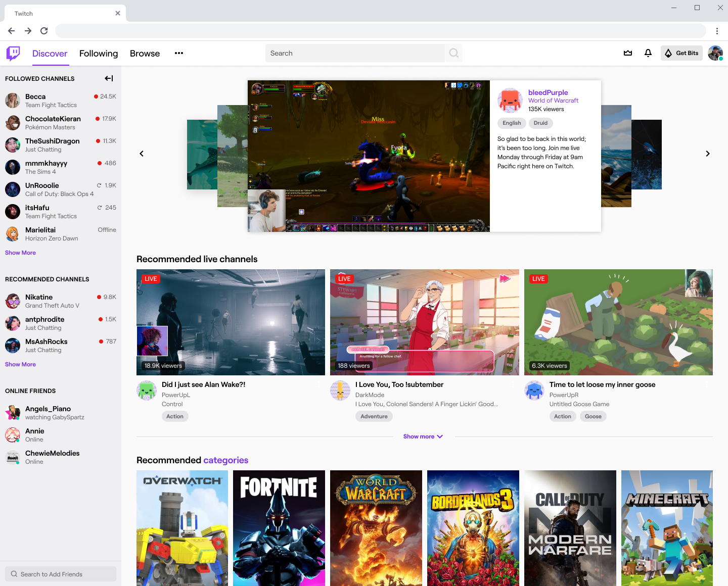Click the search magnifier button

click(454, 53)
